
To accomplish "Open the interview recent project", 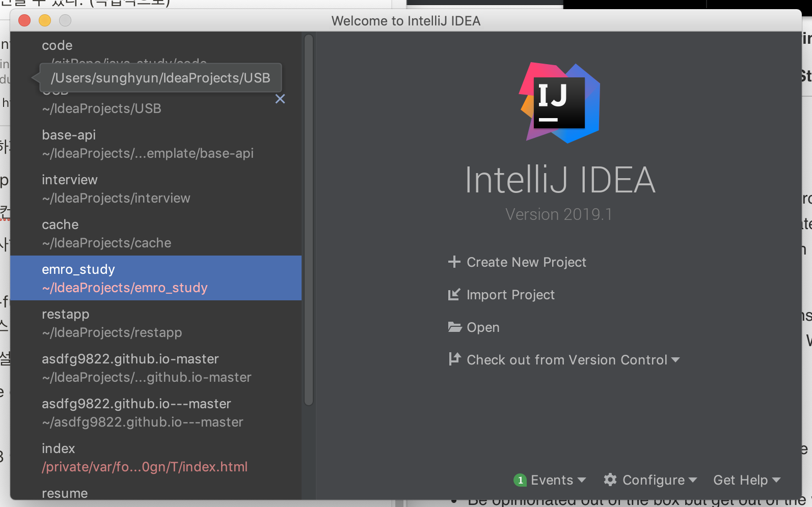I will coord(156,188).
